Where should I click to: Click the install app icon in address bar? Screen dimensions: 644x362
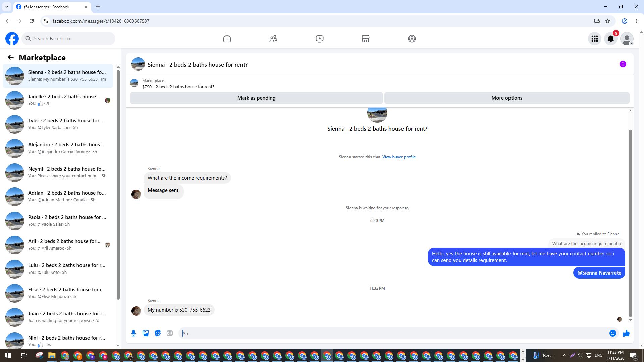(597, 21)
